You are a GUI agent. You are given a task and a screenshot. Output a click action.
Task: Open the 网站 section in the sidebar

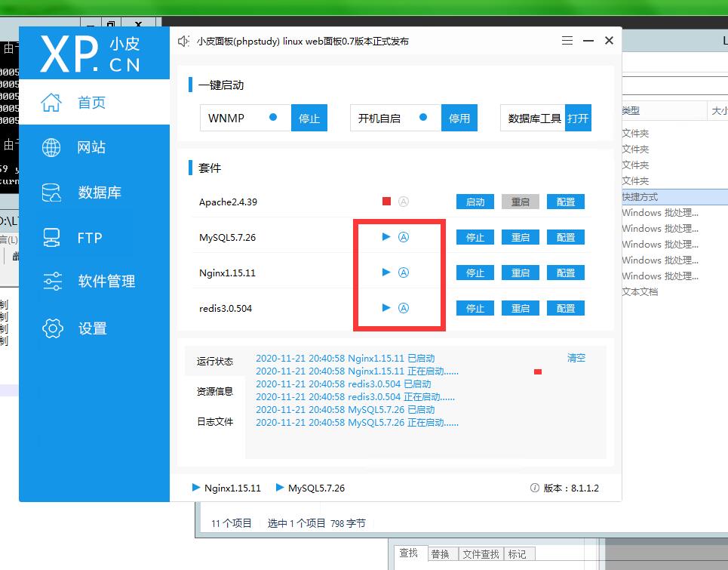91,147
